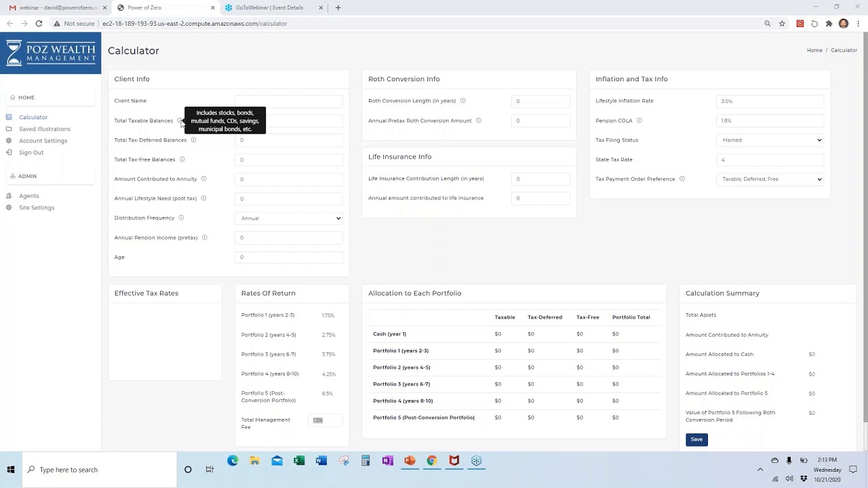Screen dimensions: 868x488
Task: Reload the page
Action: 39,23
